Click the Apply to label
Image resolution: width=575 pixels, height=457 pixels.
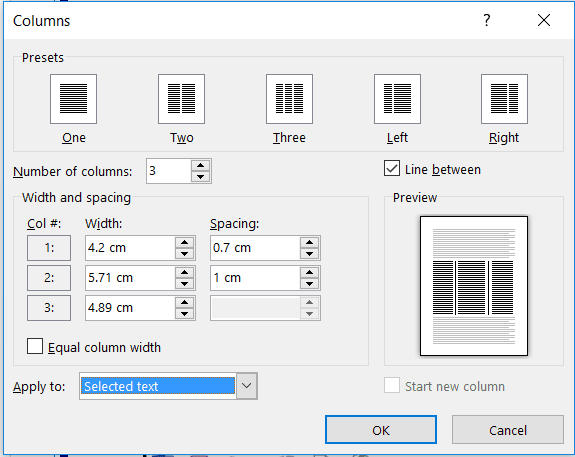(39, 387)
